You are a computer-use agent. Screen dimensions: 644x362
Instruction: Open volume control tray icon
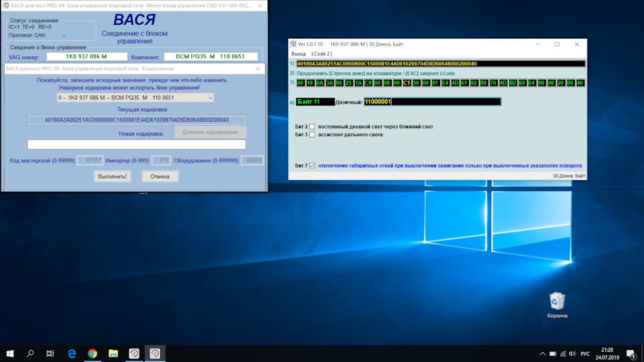tap(572, 354)
